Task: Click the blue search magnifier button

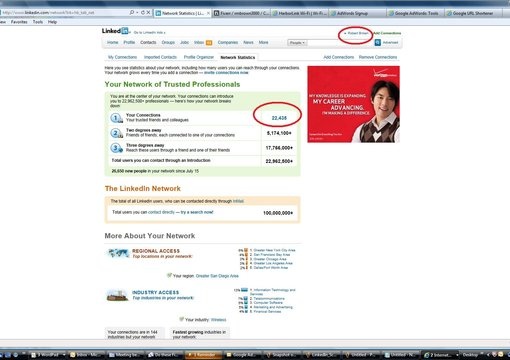Action: coord(378,43)
